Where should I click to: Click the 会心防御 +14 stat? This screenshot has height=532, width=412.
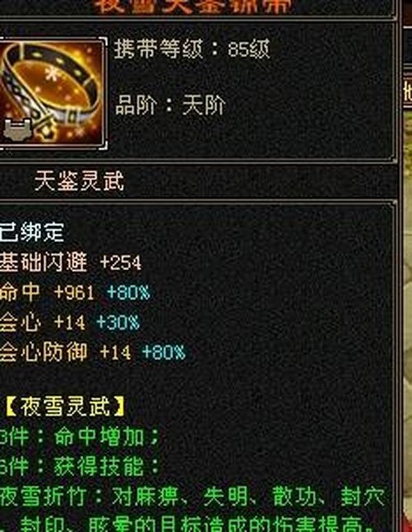65,352
